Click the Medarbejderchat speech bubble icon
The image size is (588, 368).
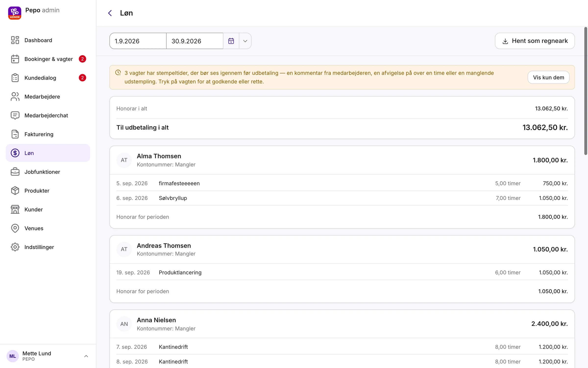[x=15, y=115]
